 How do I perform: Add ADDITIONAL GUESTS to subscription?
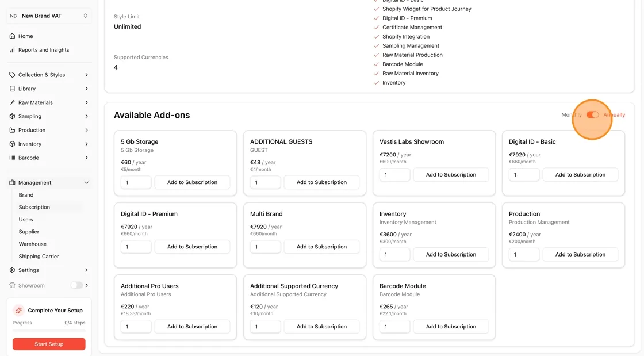321,182
